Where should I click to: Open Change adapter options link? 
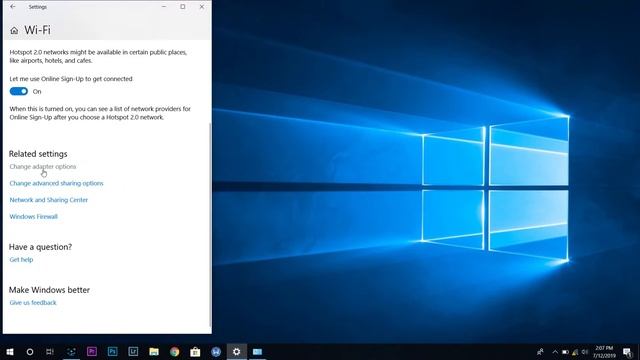[43, 167]
